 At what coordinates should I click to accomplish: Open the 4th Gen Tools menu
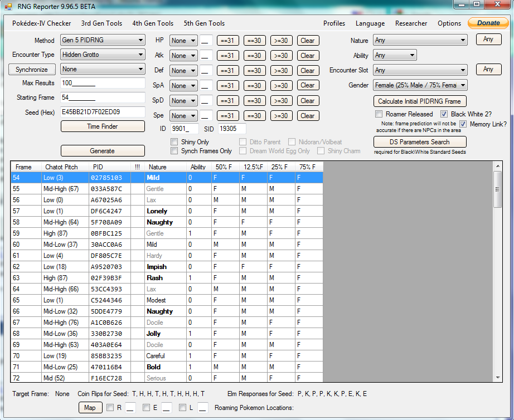pyautogui.click(x=153, y=23)
